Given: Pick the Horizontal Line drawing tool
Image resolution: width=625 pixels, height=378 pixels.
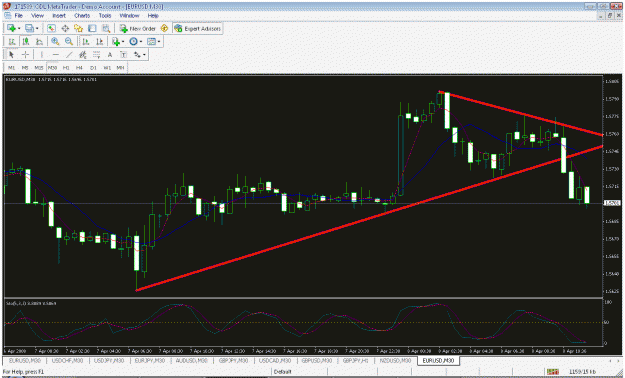Looking at the screenshot, I should (55, 55).
